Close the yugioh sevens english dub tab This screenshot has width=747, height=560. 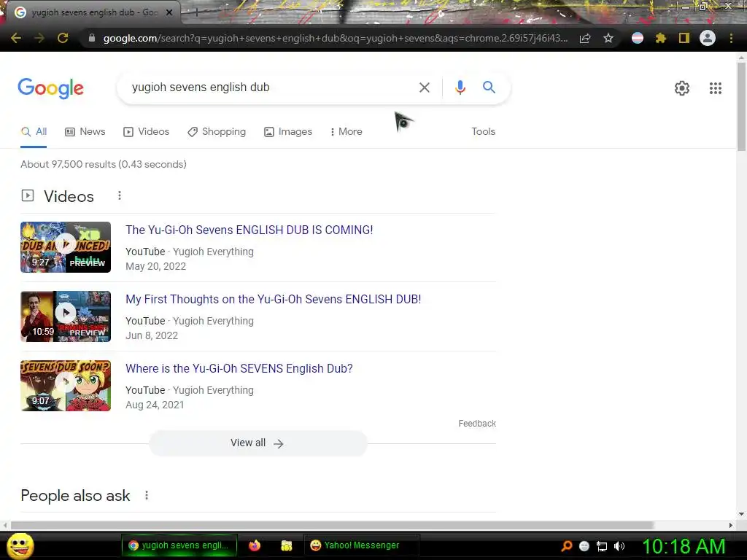pyautogui.click(x=169, y=13)
